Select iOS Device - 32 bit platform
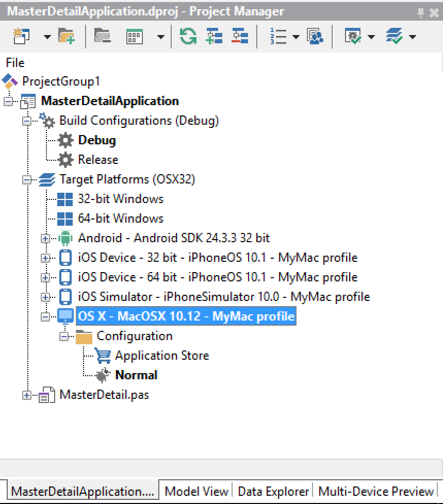 218,258
